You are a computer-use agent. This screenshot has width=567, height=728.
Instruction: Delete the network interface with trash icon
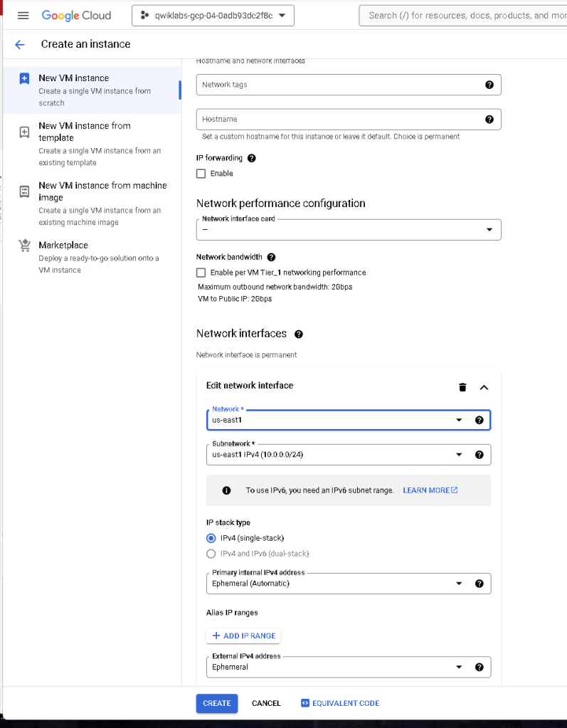click(x=462, y=387)
